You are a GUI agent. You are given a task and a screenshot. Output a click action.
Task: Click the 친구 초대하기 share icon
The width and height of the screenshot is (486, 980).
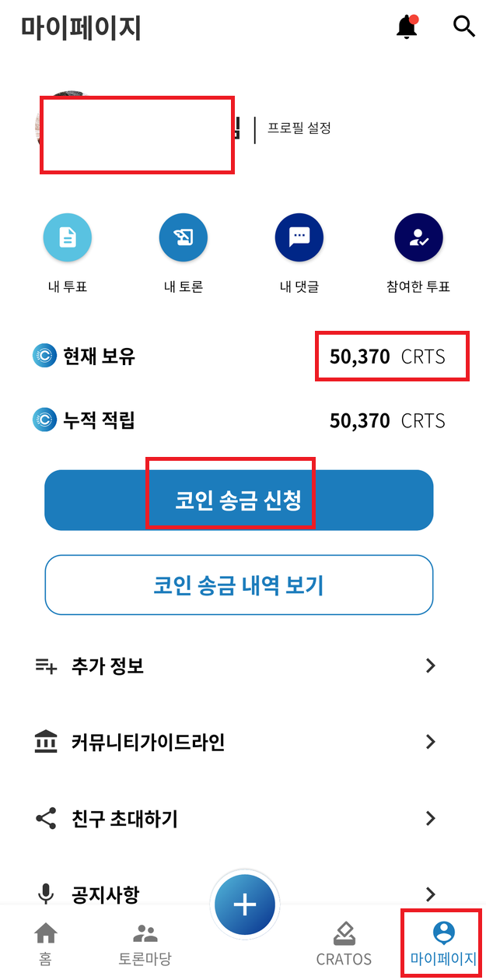[x=47, y=818]
